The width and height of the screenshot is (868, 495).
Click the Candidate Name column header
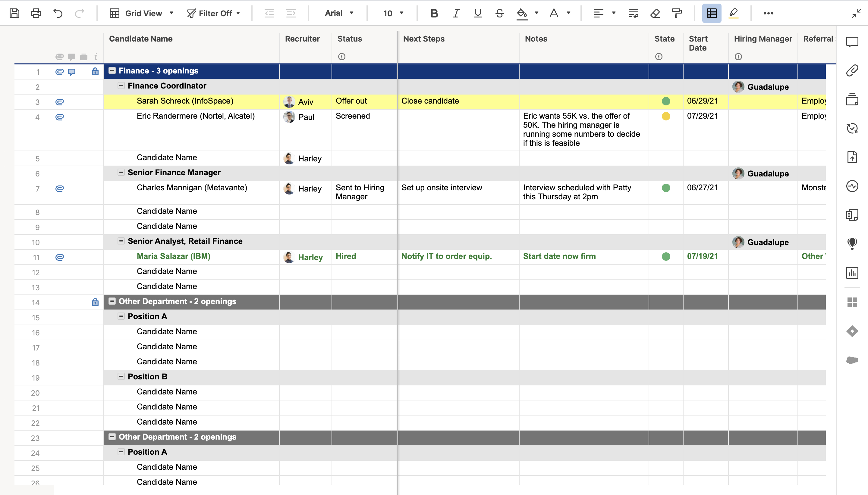(141, 39)
